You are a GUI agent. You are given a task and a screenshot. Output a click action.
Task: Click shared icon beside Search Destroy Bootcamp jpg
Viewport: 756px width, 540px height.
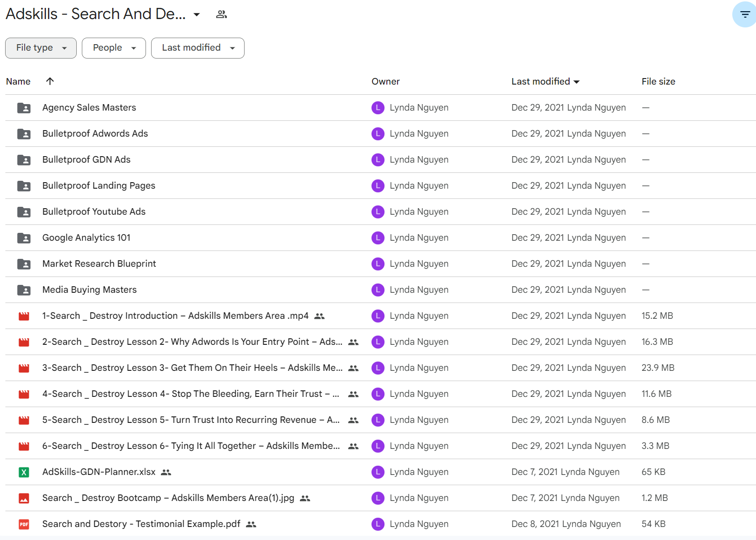tap(305, 498)
